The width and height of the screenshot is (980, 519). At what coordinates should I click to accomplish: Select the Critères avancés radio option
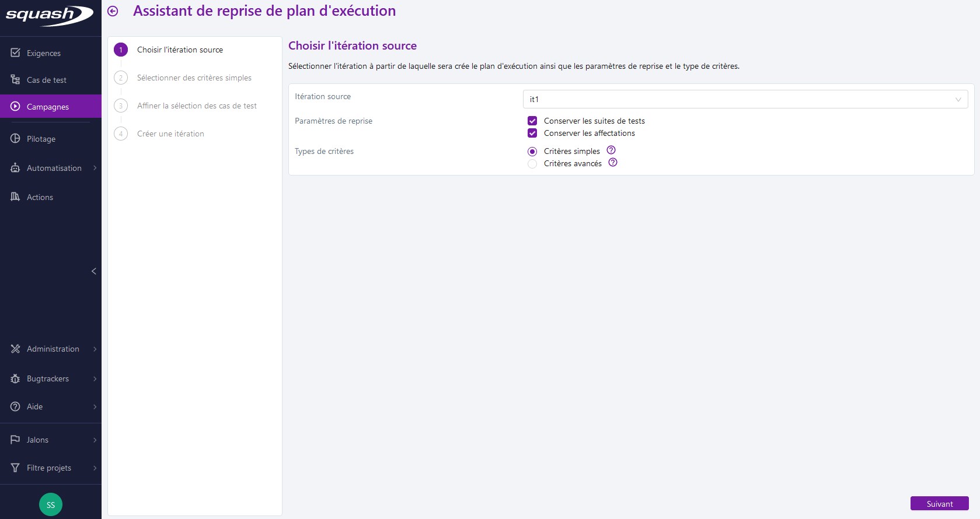(x=532, y=164)
